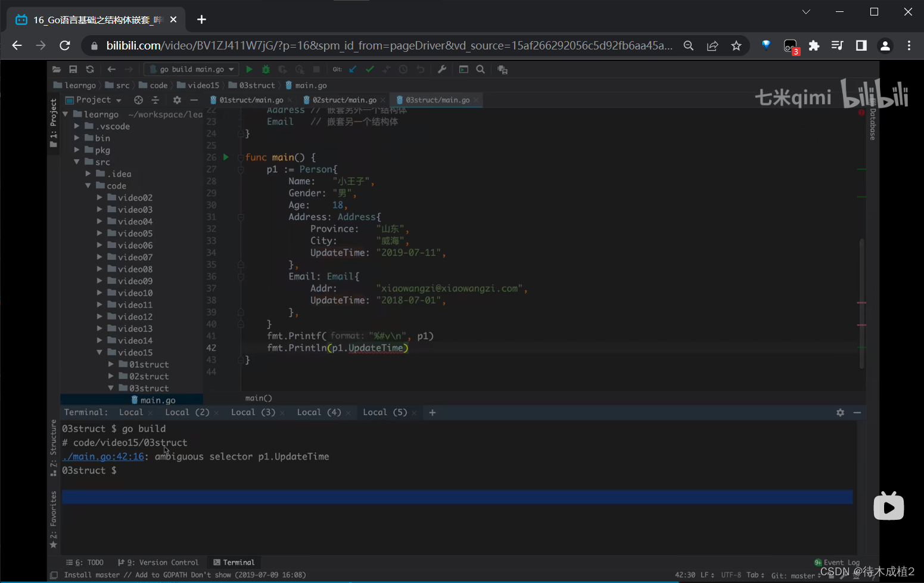Click Git revert undo icon

tap(421, 70)
